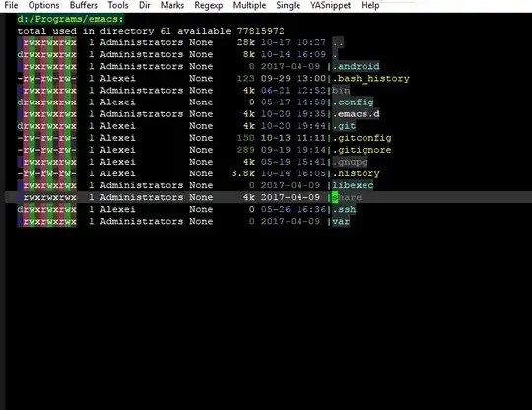Open the Help menu
Viewport: 532px width, 410px height.
pyautogui.click(x=369, y=6)
